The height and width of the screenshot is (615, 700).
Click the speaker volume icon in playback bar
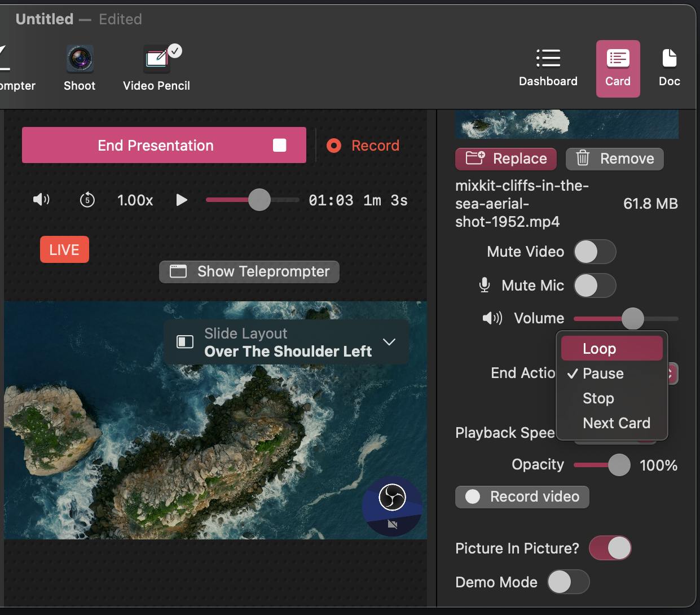coord(41,200)
